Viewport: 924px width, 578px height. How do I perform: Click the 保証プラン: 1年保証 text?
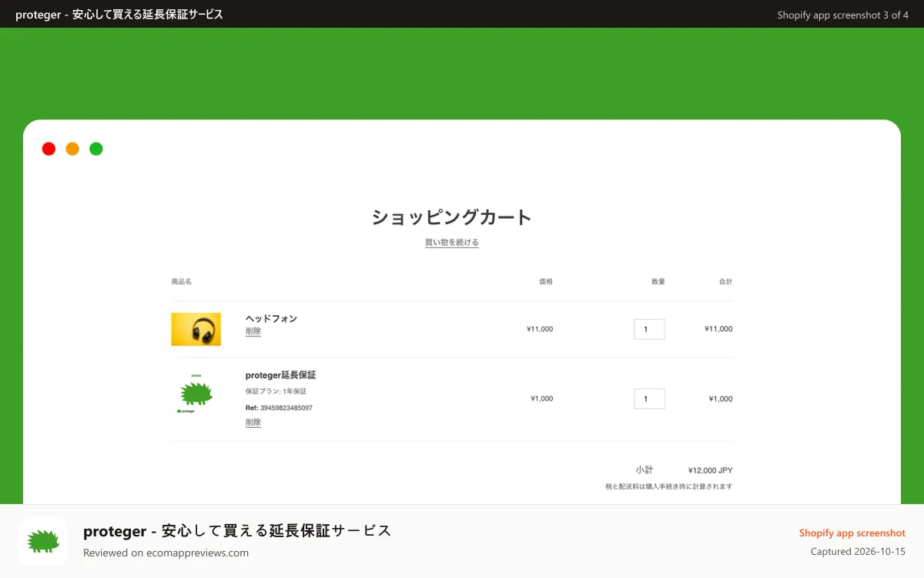pyautogui.click(x=276, y=391)
